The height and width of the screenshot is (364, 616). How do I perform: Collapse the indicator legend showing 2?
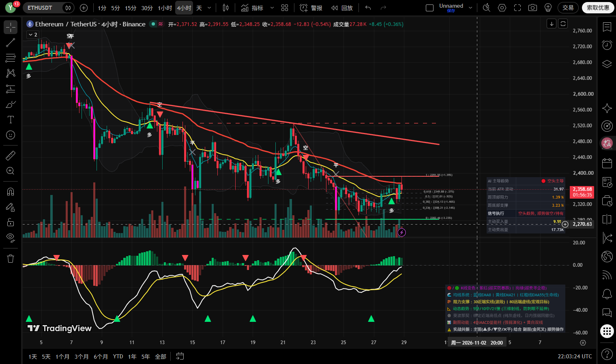33,35
